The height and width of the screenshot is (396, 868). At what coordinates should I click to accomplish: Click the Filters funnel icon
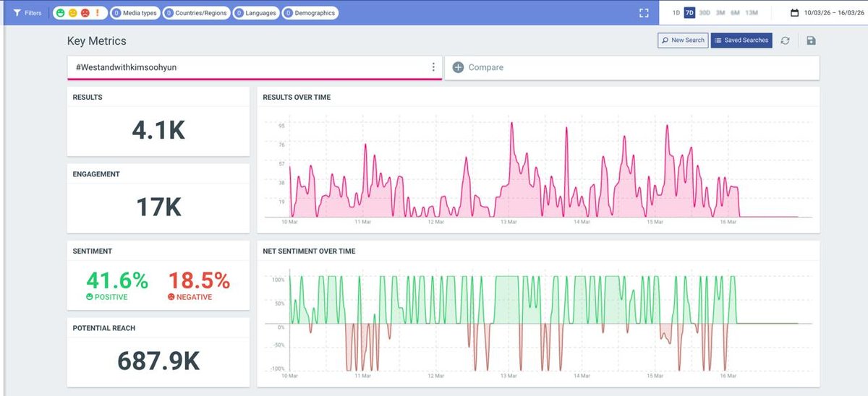17,13
